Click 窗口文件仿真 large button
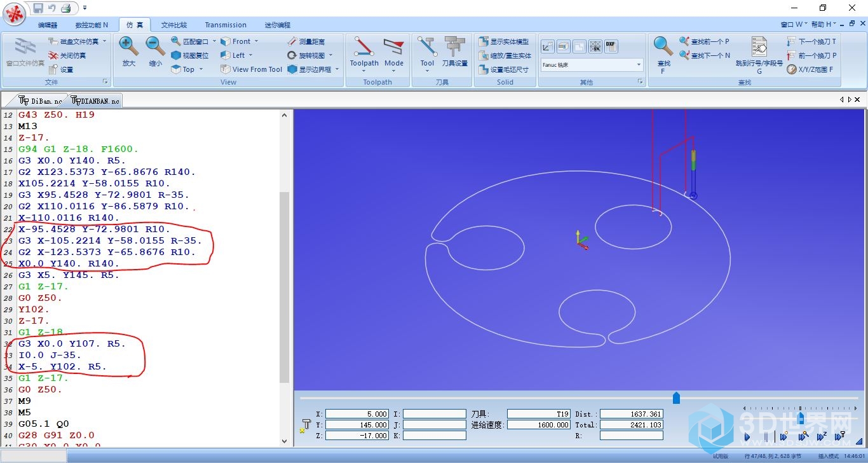The height and width of the screenshot is (463, 868). pos(25,52)
